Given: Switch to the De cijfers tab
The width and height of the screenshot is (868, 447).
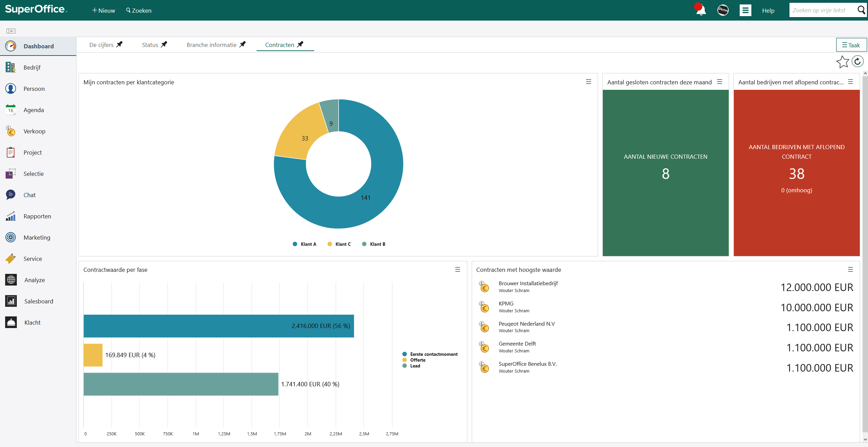Looking at the screenshot, I should pyautogui.click(x=101, y=45).
